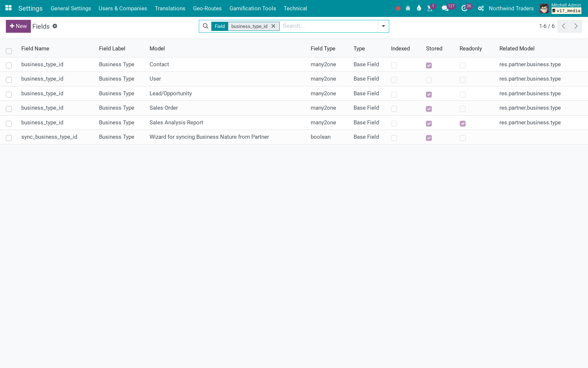
Task: Open the Geo-Routes menu
Action: (x=207, y=8)
